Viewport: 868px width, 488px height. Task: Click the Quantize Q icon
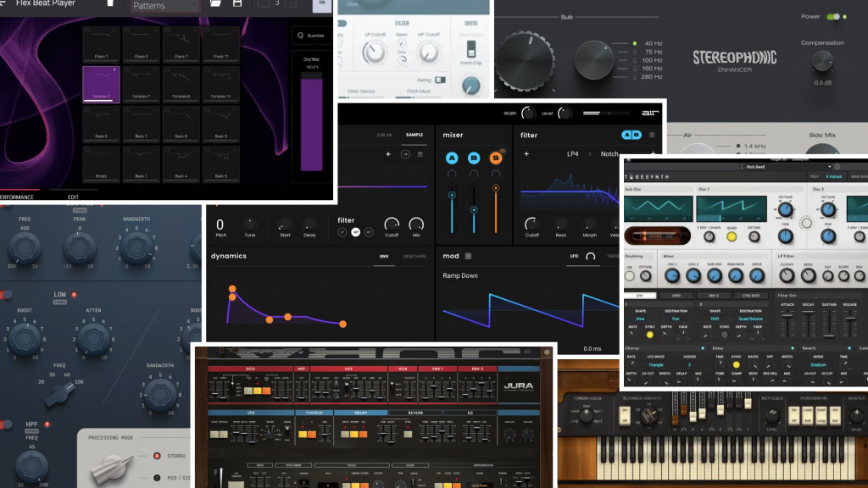301,36
